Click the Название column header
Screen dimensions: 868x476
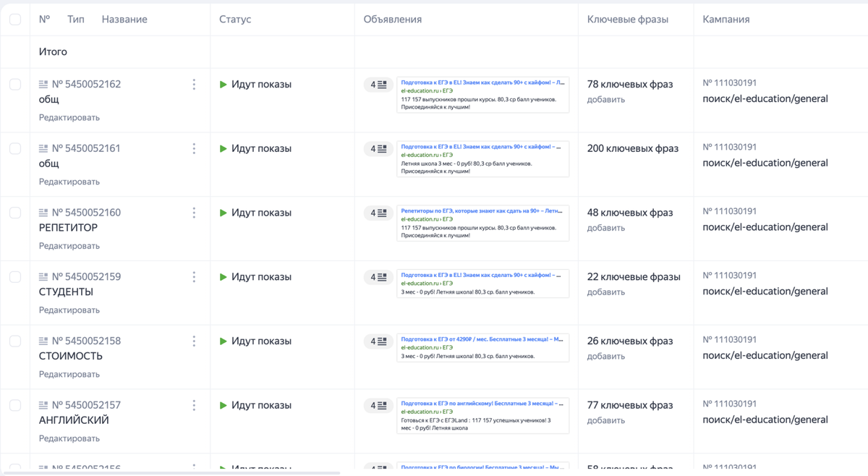[124, 20]
